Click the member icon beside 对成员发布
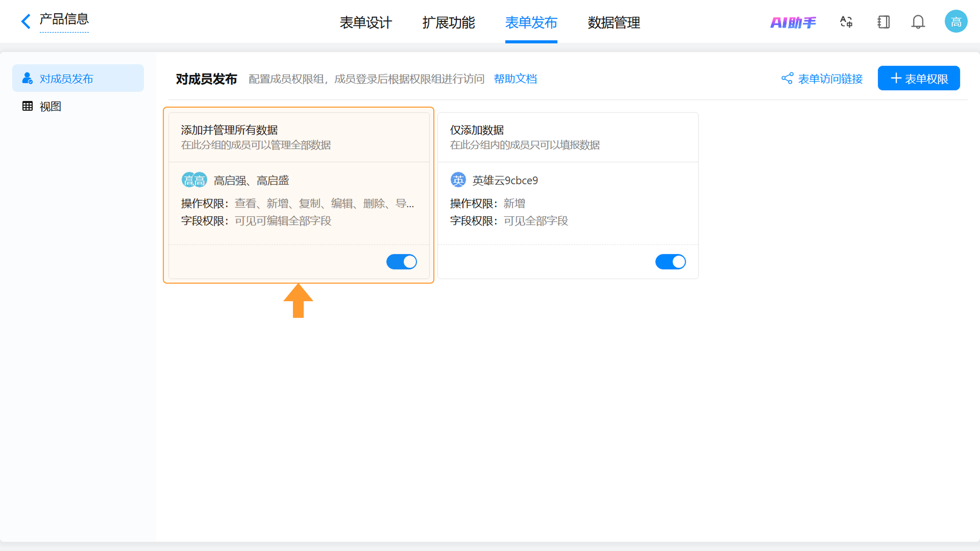Image resolution: width=980 pixels, height=551 pixels. point(27,78)
